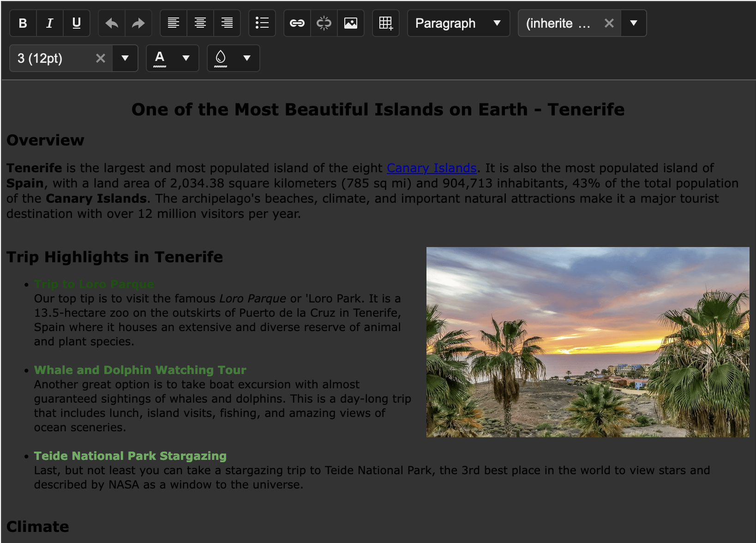Open the text color picker arrow
This screenshot has width=756, height=543.
[x=186, y=58]
